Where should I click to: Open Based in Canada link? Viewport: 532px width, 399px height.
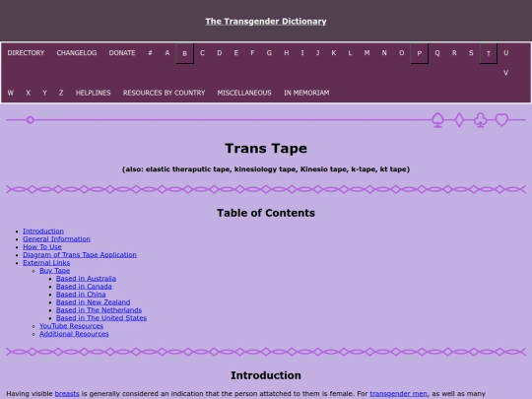pyautogui.click(x=84, y=287)
